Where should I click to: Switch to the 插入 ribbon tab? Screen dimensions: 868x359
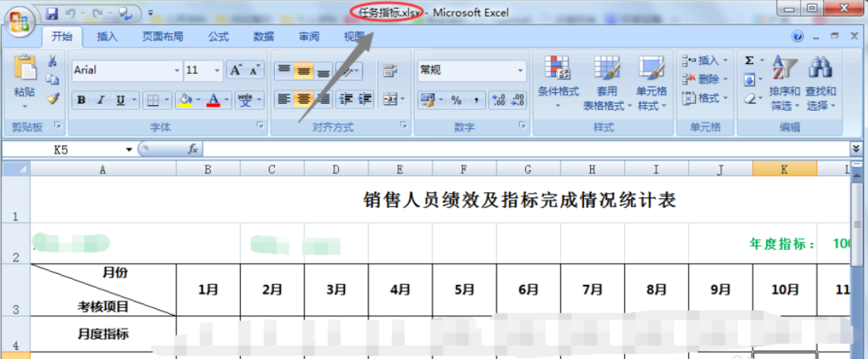pyautogui.click(x=107, y=36)
